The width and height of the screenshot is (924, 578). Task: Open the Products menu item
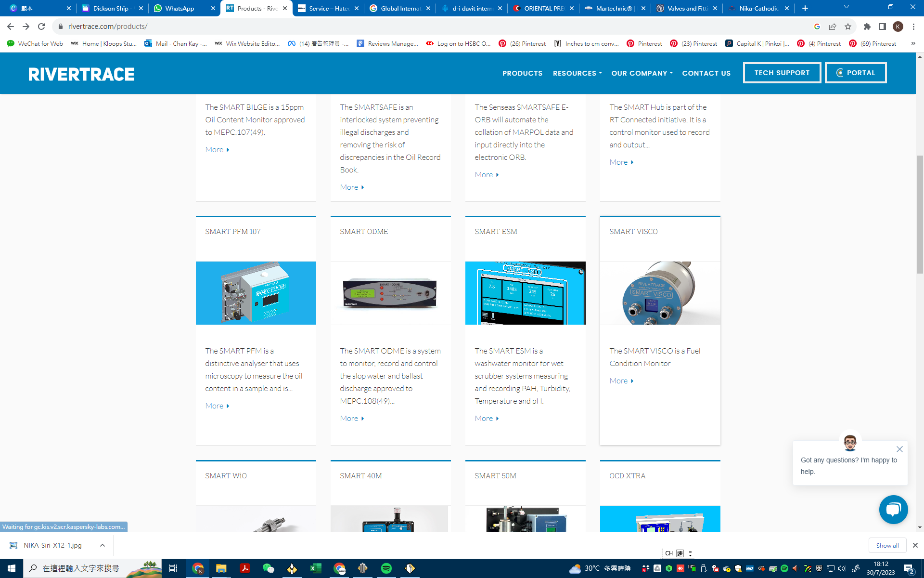point(522,73)
